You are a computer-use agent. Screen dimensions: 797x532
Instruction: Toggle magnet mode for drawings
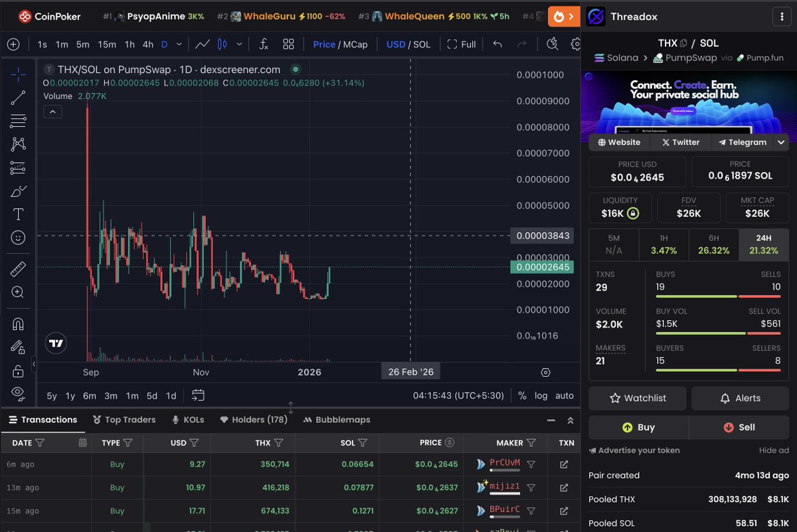coord(18,323)
